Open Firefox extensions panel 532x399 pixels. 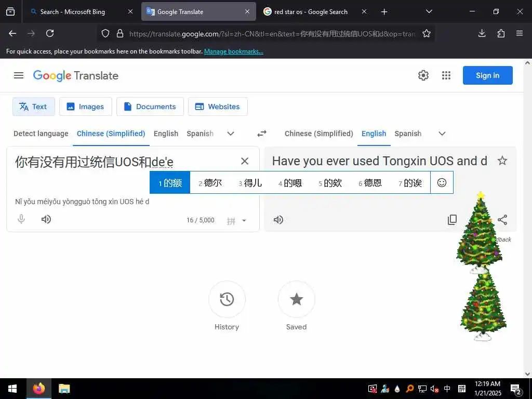pos(501,33)
